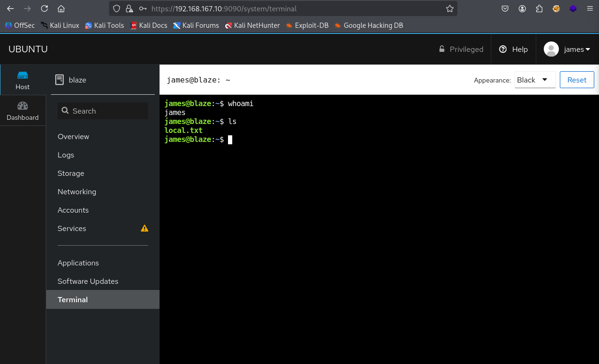Go to Software Updates in sidebar
599x364 pixels.
[x=88, y=281]
